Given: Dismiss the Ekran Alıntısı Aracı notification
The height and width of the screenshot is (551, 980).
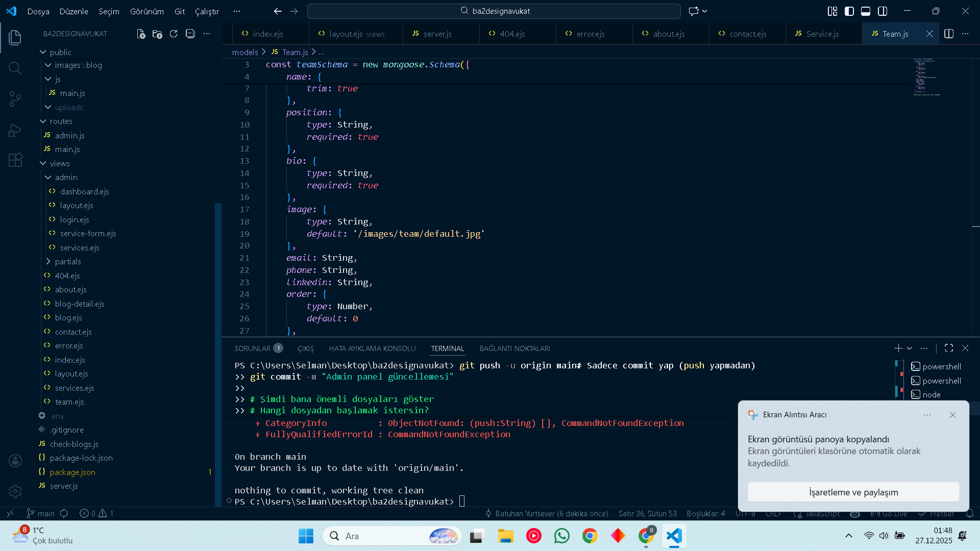Looking at the screenshot, I should tap(952, 415).
